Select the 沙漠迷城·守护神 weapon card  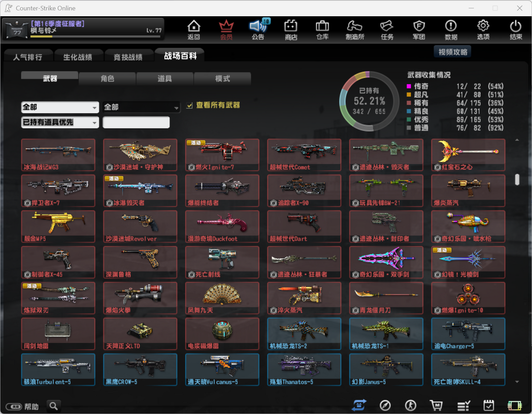pos(140,155)
